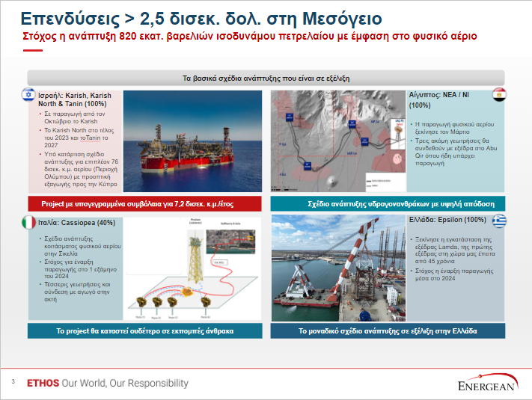Click the slide title 'Επενδύσεις > 2,5 δισεκ. δολ.'

[201, 18]
